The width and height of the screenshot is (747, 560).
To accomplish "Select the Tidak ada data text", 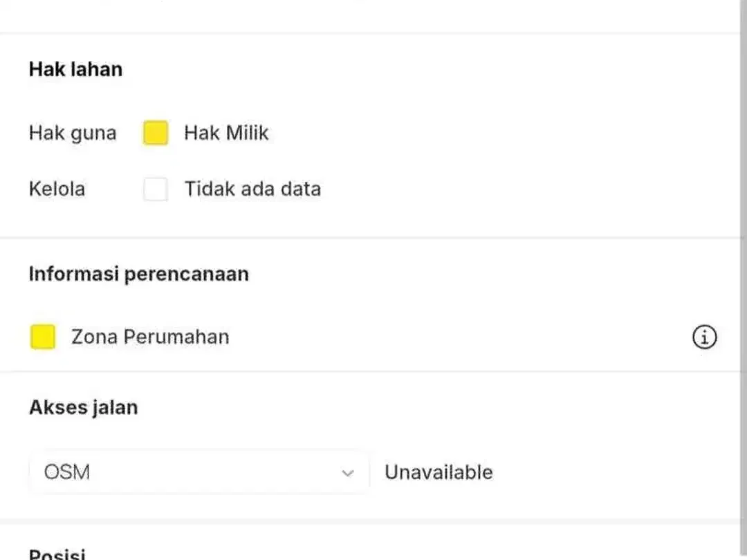I will point(252,189).
